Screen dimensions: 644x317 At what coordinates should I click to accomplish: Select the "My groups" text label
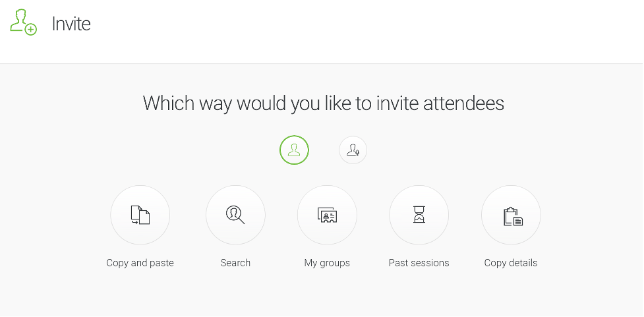point(327,263)
